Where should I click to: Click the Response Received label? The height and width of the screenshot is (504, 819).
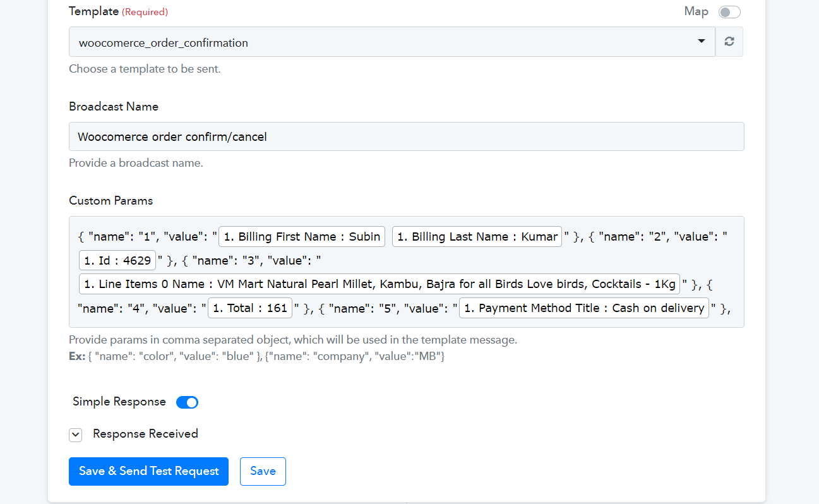click(145, 434)
